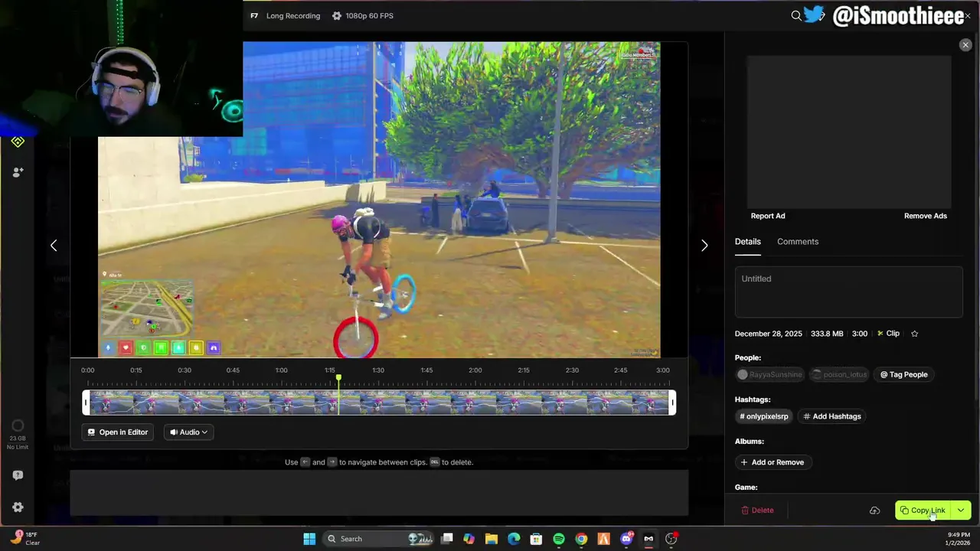Delete the clip using Delete button
This screenshot has height=551, width=980.
[x=757, y=510]
